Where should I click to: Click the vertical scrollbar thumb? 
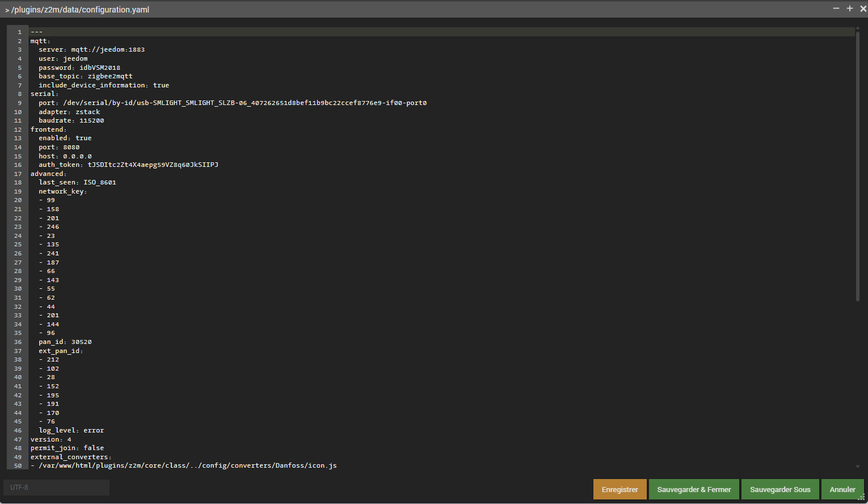pos(857,166)
